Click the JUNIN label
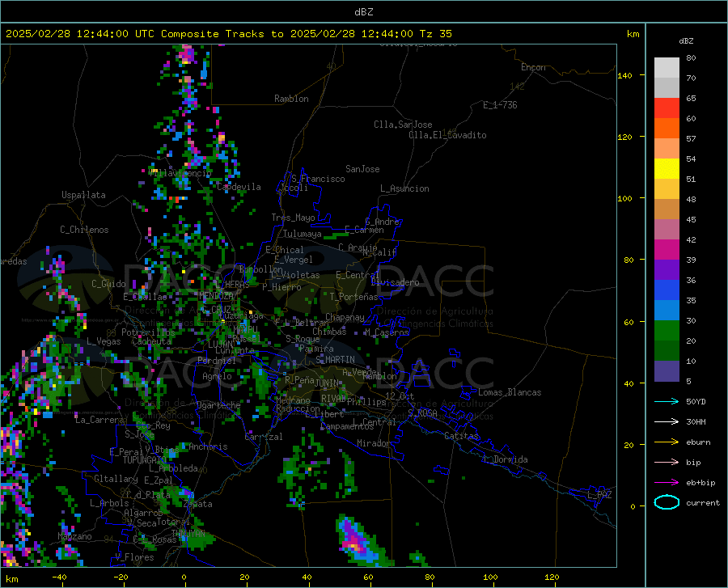The height and width of the screenshot is (588, 728). click(x=327, y=383)
